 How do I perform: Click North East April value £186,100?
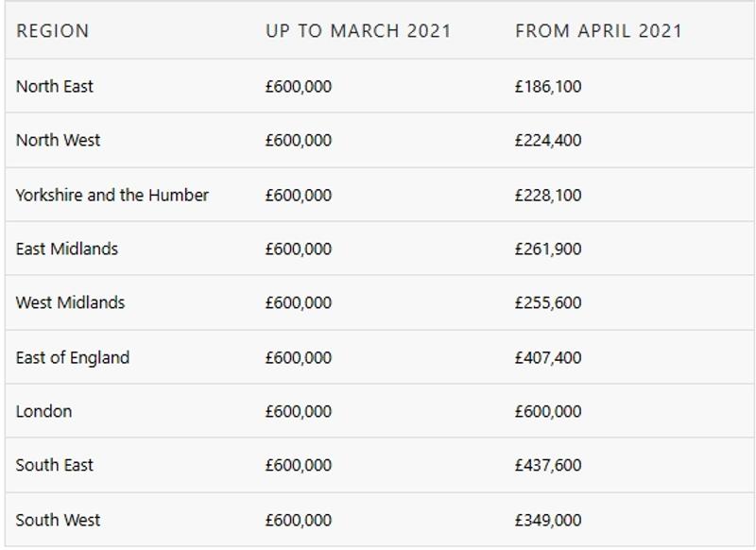coord(548,87)
